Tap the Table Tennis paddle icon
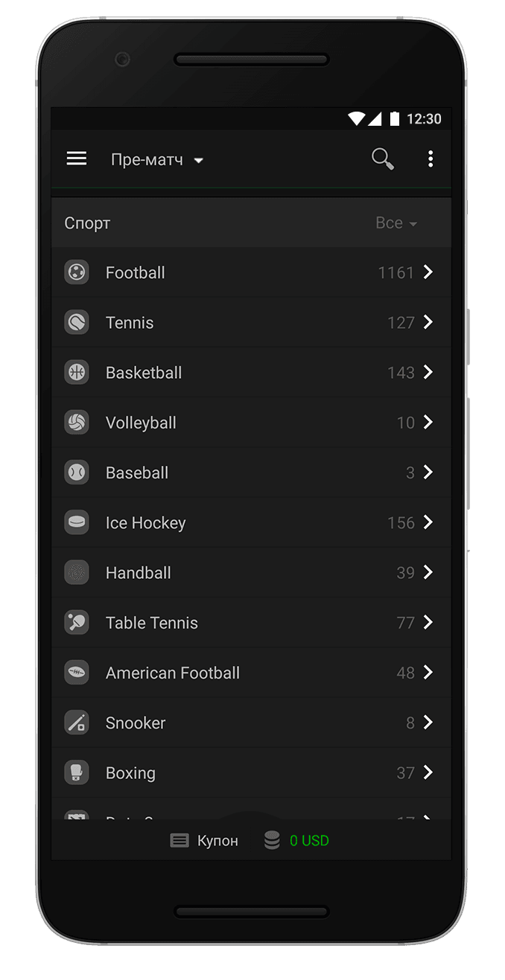The height and width of the screenshot is (980, 505). [77, 622]
